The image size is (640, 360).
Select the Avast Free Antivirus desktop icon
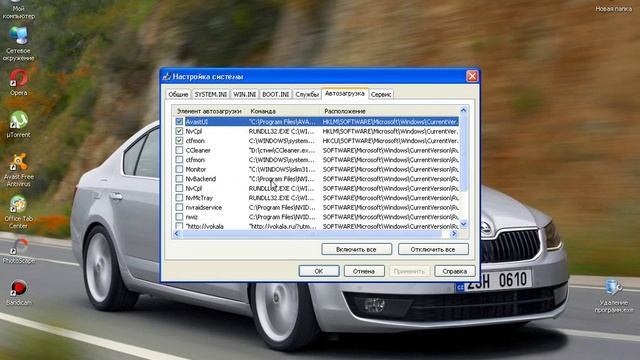coord(19,169)
